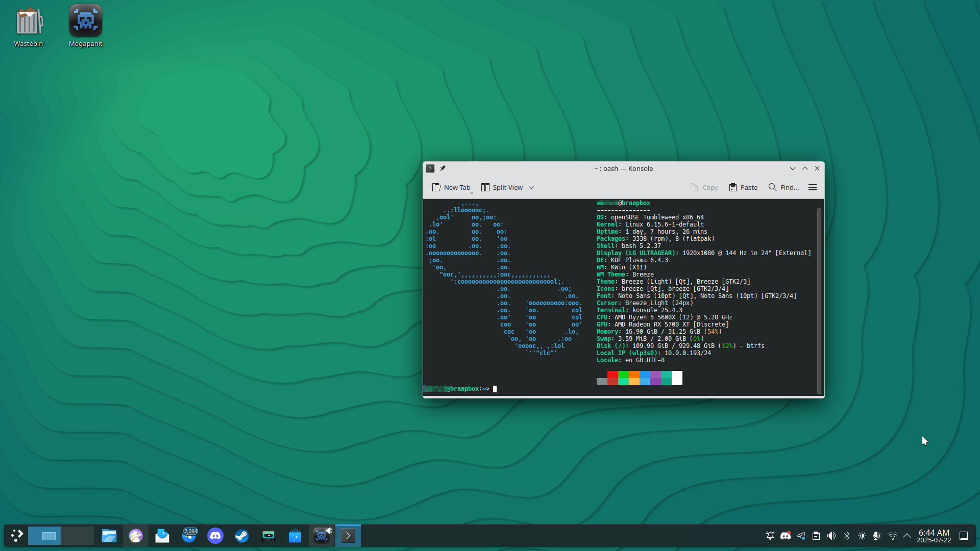Click the 6:44 AM digital clock

(x=934, y=533)
